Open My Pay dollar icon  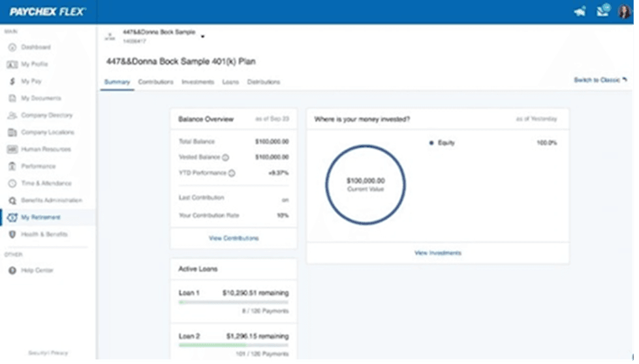pyautogui.click(x=12, y=82)
